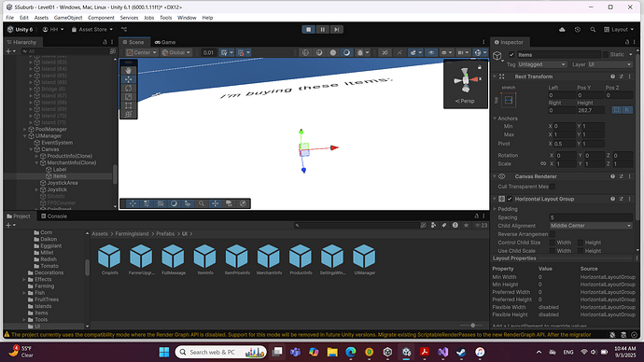The image size is (644, 362).
Task: Open the Global handle rotation dropdown
Action: pos(175,52)
